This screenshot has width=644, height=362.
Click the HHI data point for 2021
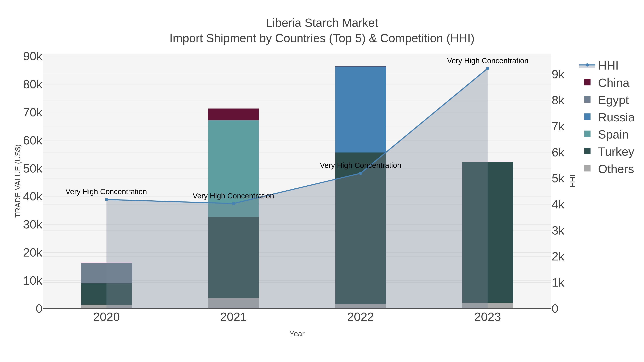(233, 204)
